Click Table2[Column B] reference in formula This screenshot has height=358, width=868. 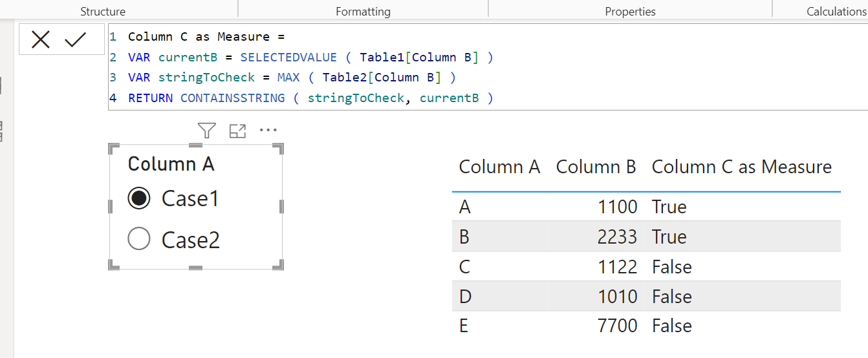pos(382,78)
